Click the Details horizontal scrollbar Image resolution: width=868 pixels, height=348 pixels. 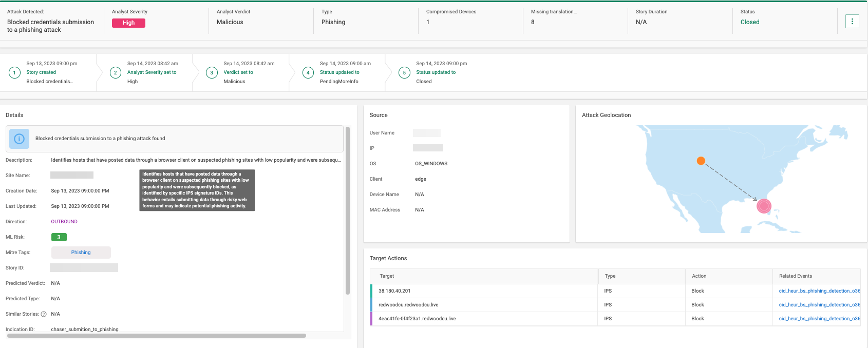[157, 336]
